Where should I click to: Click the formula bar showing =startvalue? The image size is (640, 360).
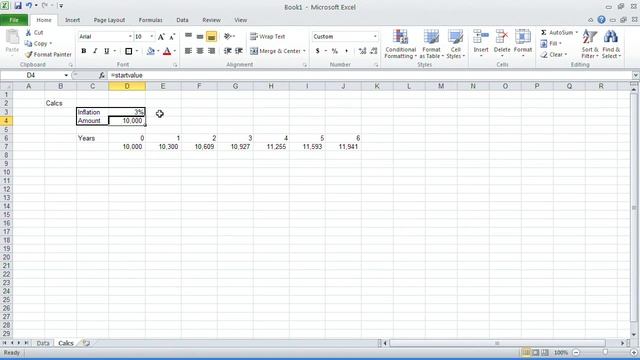[371, 75]
